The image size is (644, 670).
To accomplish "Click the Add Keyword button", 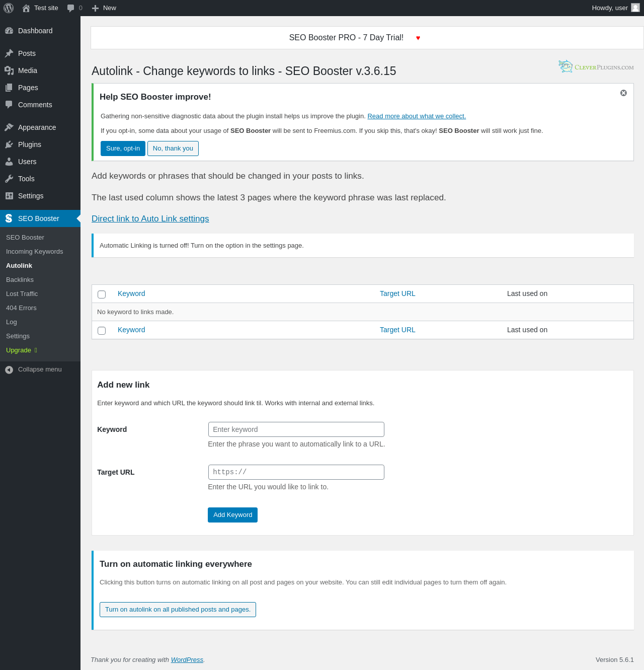I will click(x=232, y=515).
